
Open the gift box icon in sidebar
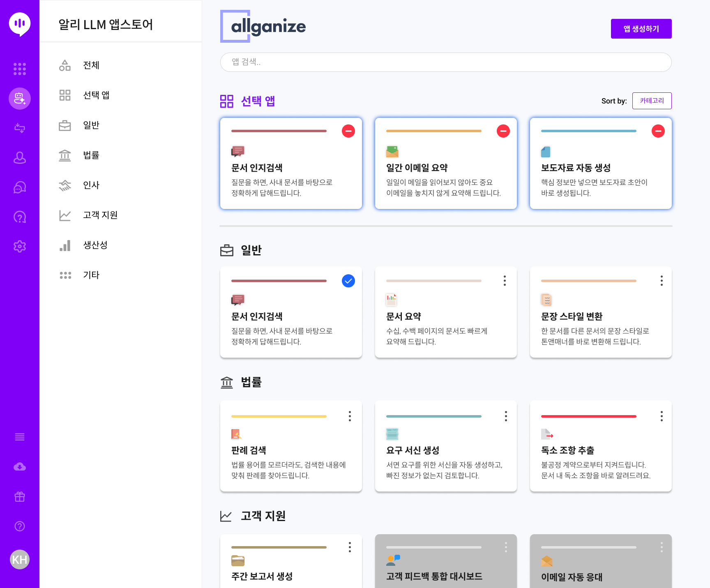[20, 497]
